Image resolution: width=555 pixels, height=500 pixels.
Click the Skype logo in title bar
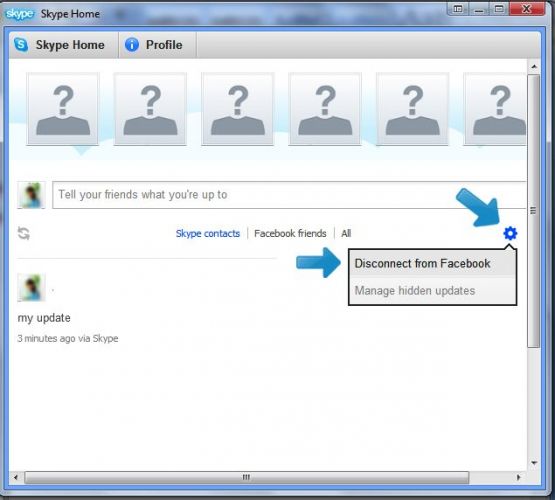[20, 14]
